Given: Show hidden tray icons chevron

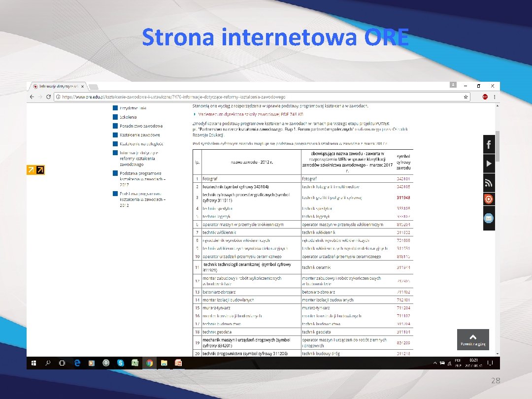Looking at the screenshot, I should pyautogui.click(x=435, y=363).
